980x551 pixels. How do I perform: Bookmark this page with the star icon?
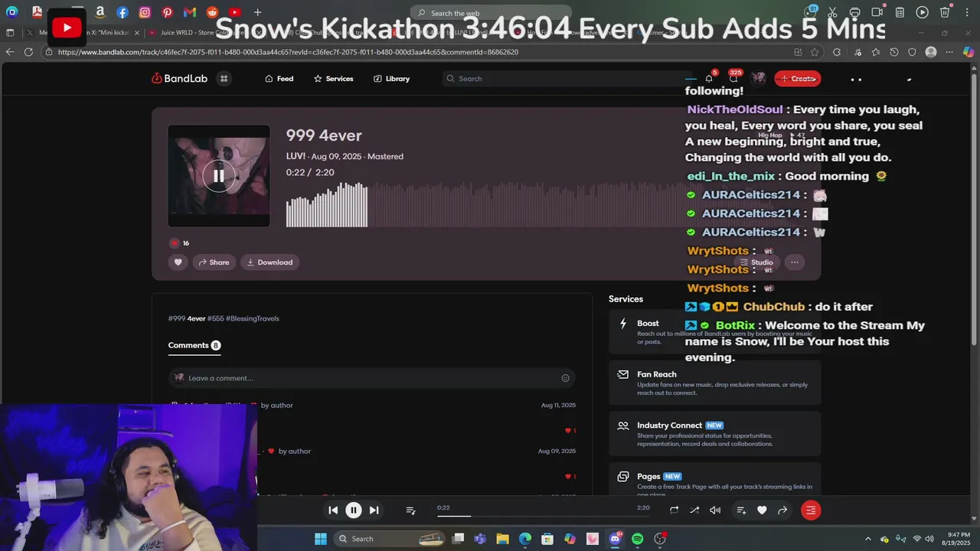815,52
